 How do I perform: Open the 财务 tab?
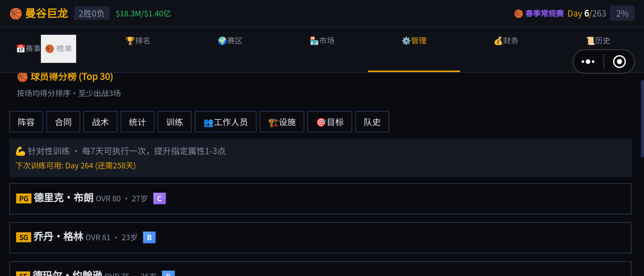tap(506, 41)
